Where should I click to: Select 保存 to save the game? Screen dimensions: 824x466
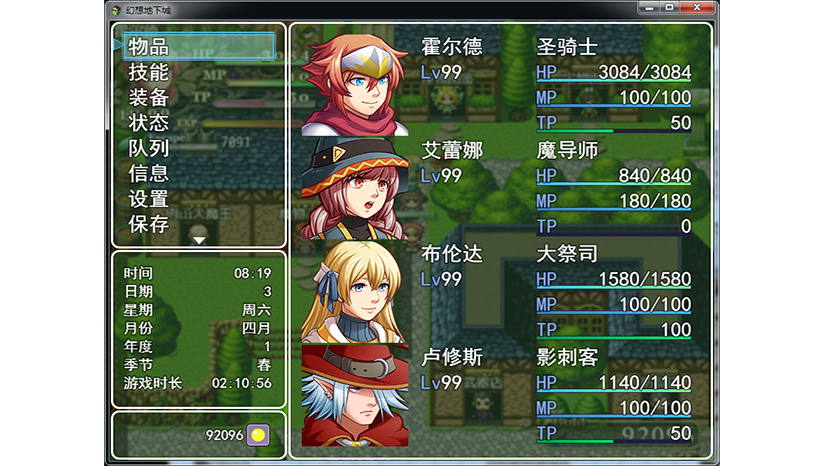coord(148,224)
